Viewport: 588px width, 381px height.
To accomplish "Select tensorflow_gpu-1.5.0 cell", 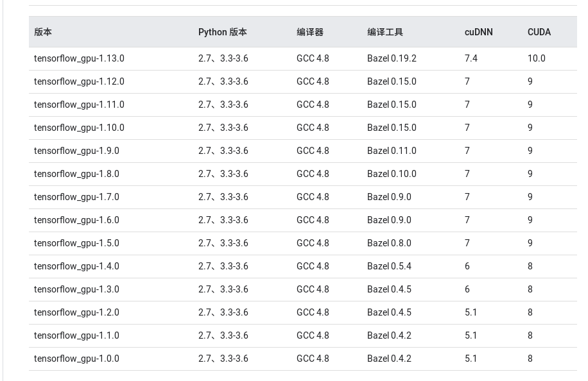I will [x=76, y=244].
